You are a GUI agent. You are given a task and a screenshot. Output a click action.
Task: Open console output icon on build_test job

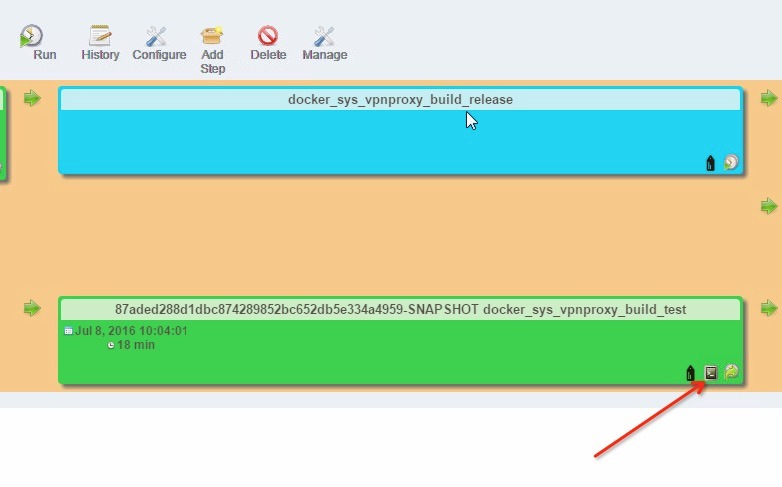click(711, 373)
